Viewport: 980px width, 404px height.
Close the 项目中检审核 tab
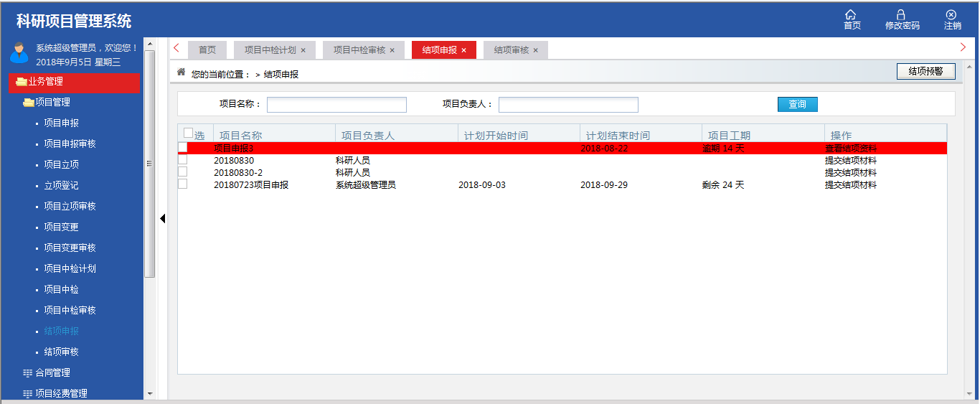point(392,50)
